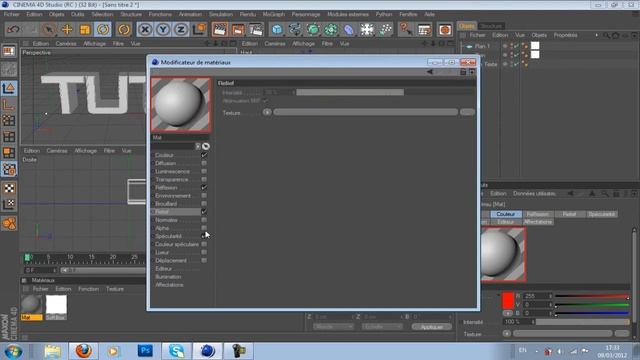Toggle the Réflexion channel checkbox

[204, 187]
